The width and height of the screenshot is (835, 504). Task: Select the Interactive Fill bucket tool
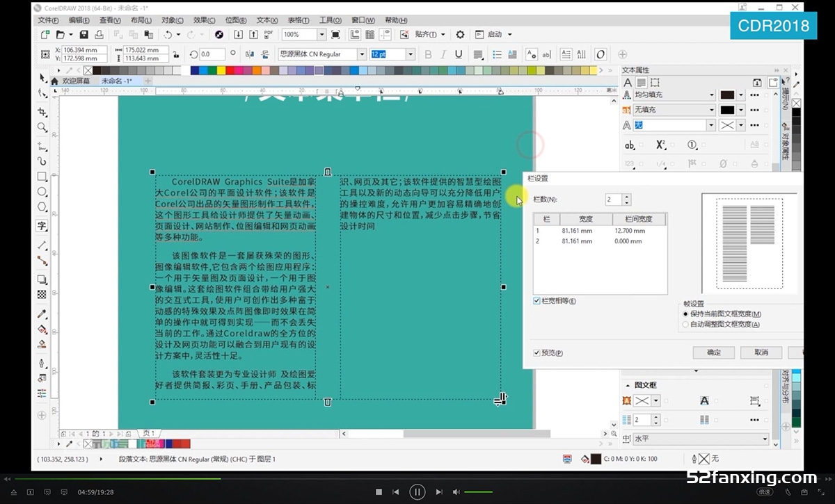coord(42,329)
